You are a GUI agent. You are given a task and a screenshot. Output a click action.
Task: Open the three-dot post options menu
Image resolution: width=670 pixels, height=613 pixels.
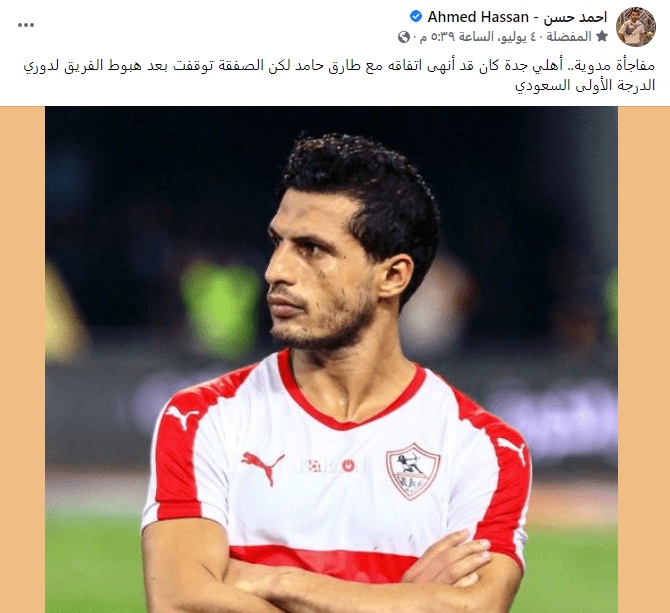coord(26,25)
